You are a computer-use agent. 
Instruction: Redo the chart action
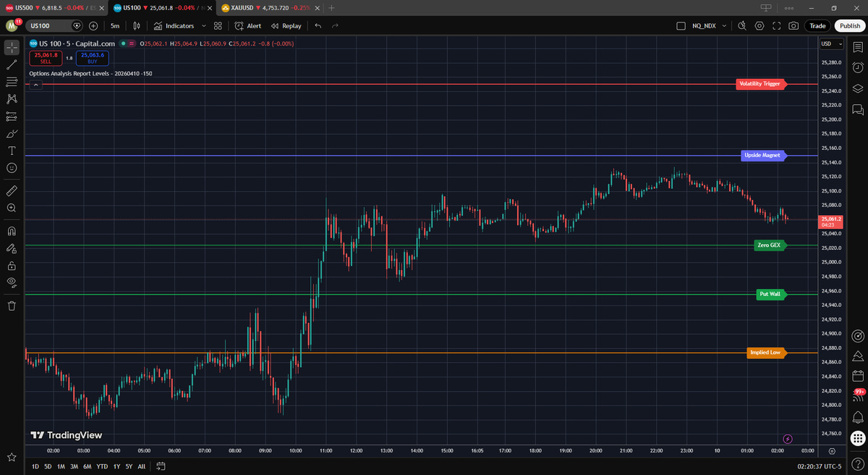(335, 26)
